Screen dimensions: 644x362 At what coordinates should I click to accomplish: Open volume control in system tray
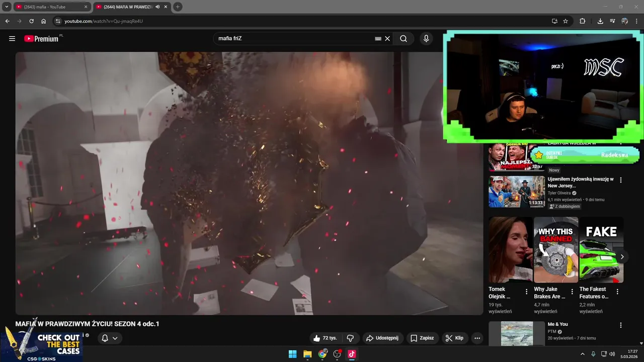point(612,354)
